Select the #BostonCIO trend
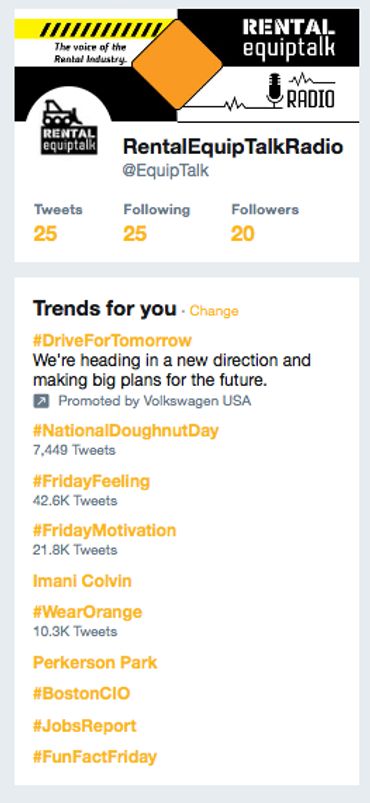This screenshot has height=803, width=370. (x=81, y=694)
